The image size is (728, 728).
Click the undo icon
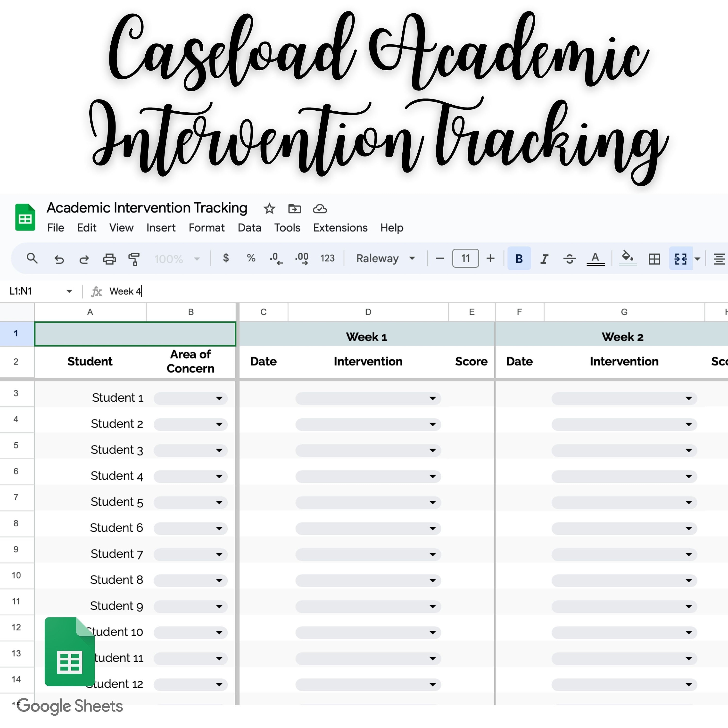(x=59, y=258)
